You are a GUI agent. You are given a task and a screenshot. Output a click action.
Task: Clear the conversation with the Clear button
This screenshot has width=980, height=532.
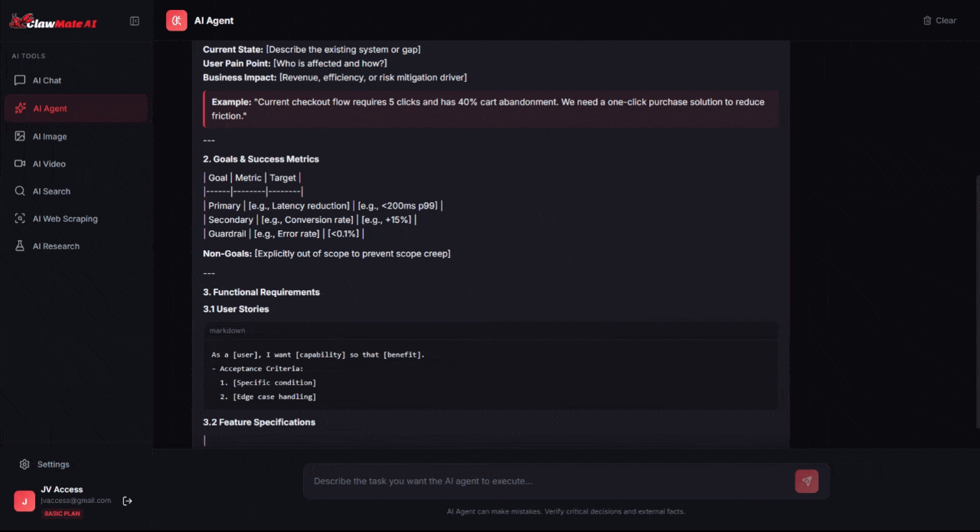[x=939, y=21]
